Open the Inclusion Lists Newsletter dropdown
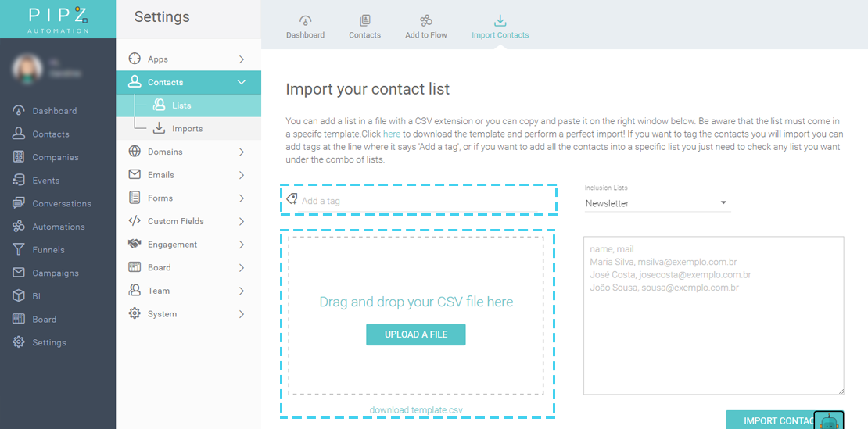This screenshot has height=429, width=868. [x=657, y=203]
